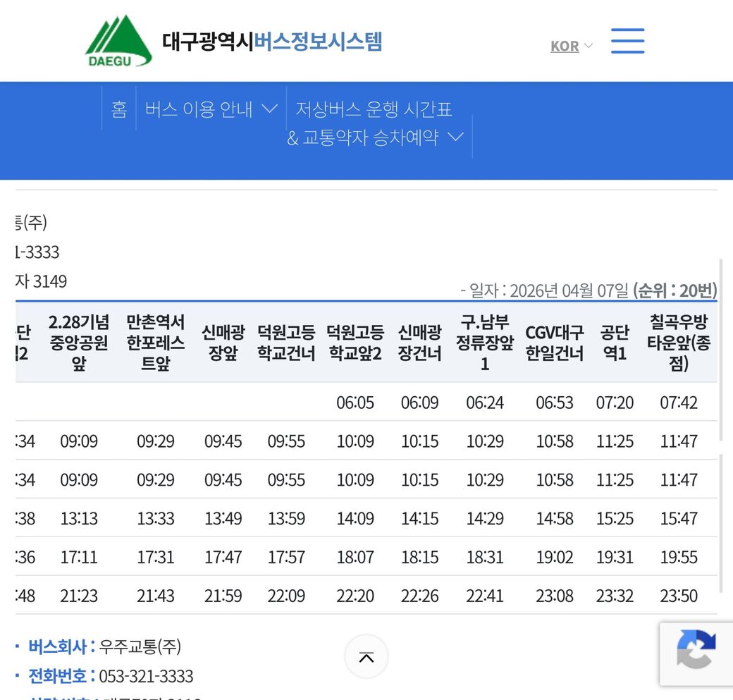Click the reCAPTCHA badge
Screen dimensions: 733x700
click(x=696, y=653)
